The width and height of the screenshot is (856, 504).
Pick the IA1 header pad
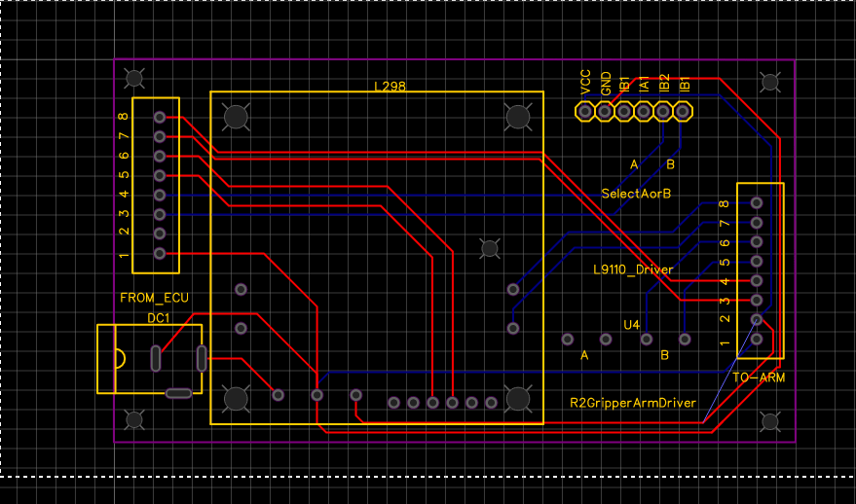644,113
